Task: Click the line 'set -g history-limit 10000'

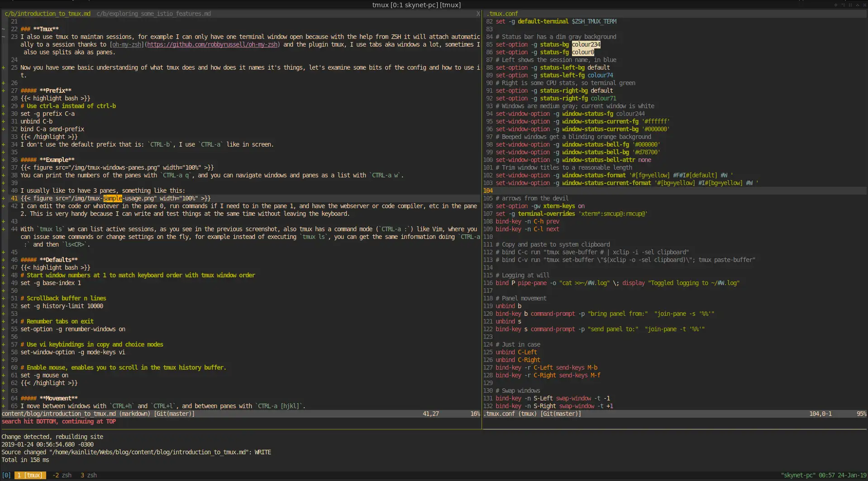Action: click(62, 306)
